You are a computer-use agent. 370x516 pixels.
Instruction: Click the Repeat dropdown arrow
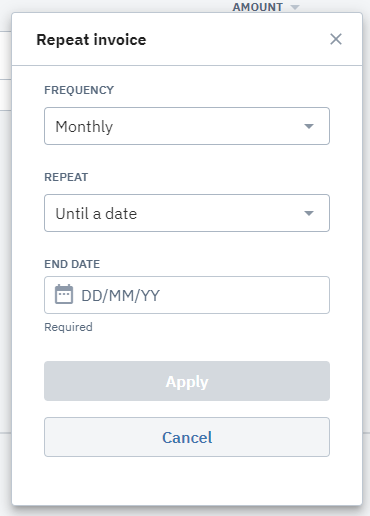point(309,213)
